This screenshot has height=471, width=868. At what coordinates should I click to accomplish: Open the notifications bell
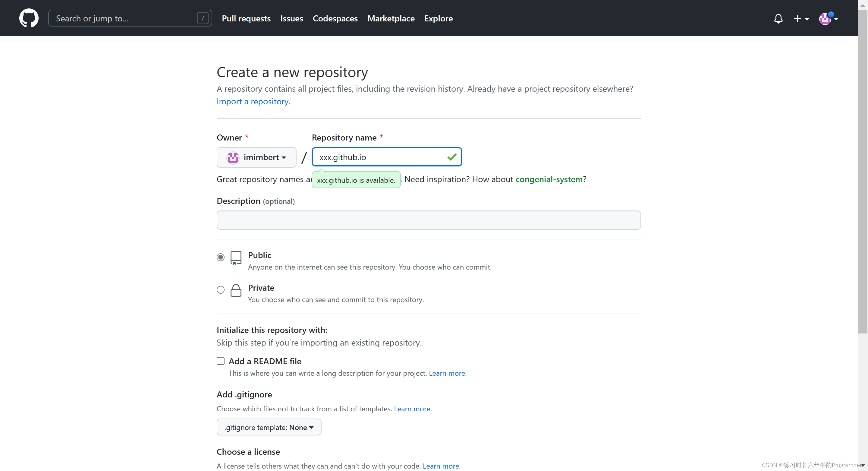coord(778,18)
